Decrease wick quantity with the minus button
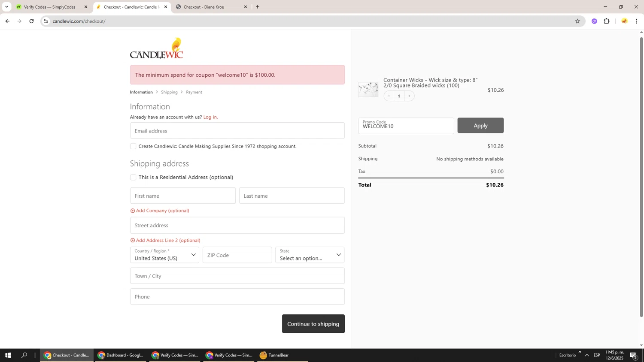This screenshot has height=362, width=644. 389,96
